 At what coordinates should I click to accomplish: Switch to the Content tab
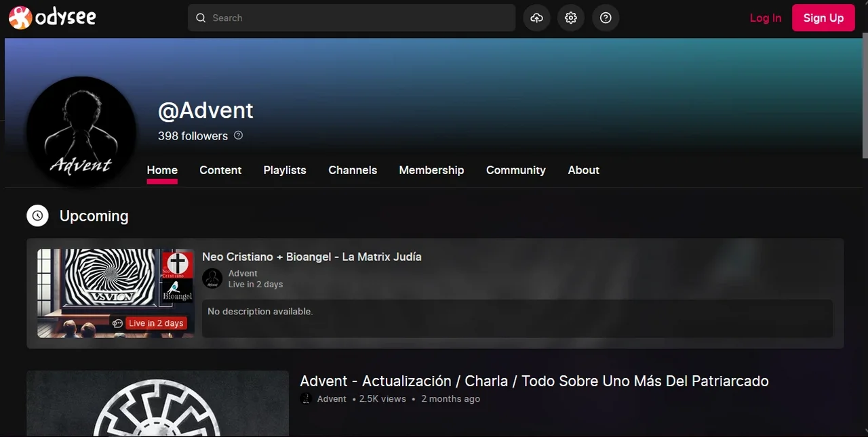click(x=220, y=170)
